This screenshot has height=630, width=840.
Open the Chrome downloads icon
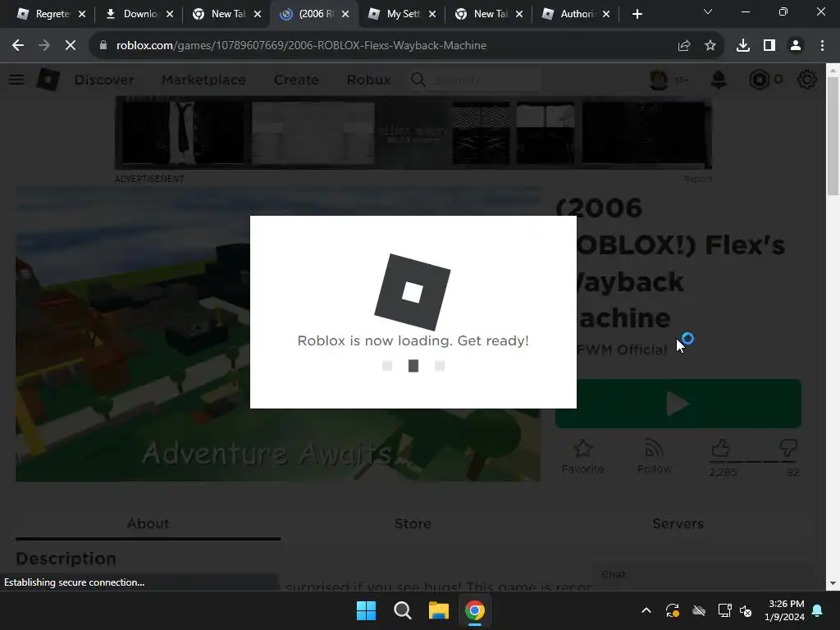(743, 46)
